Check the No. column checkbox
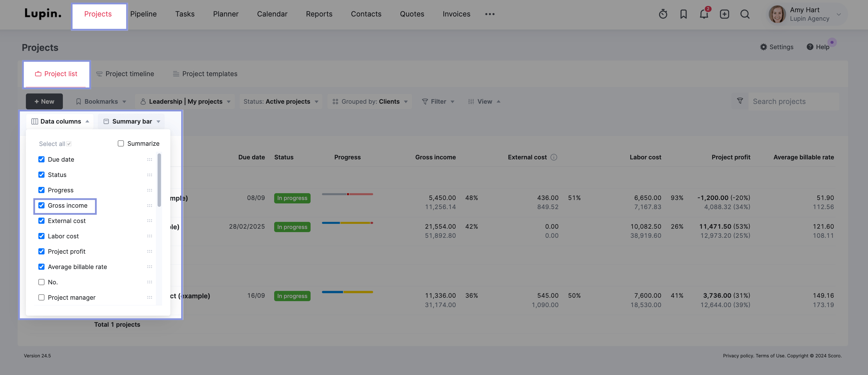Screen dimensions: 868x375 click(42, 282)
